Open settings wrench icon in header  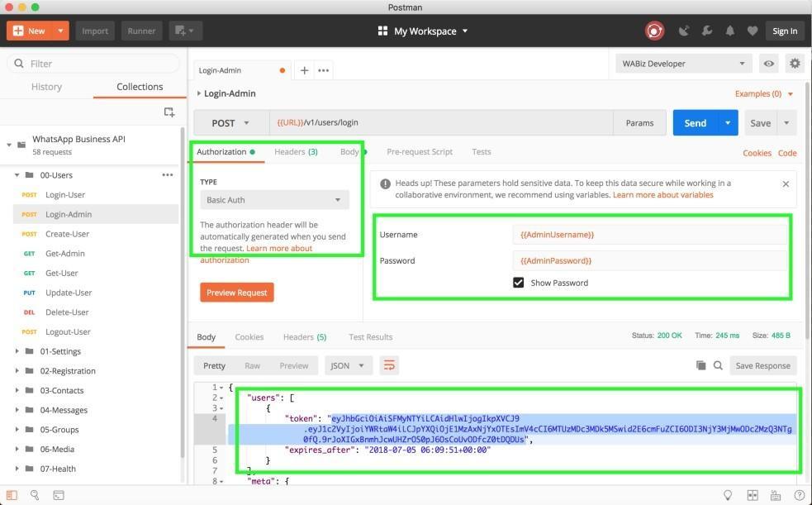(x=707, y=31)
